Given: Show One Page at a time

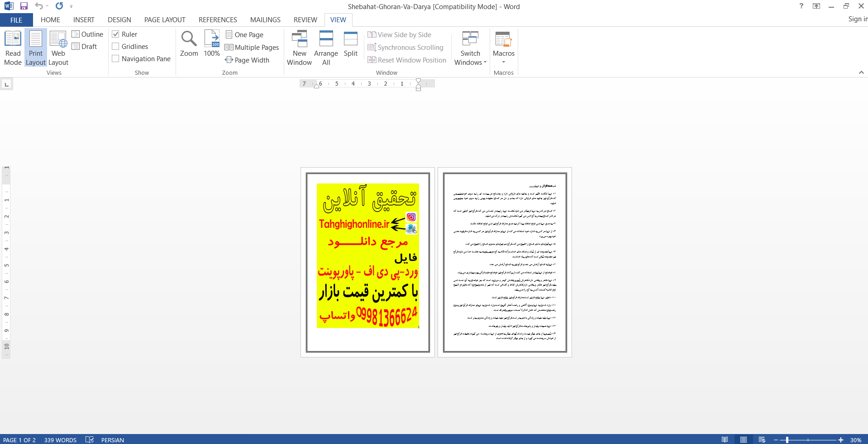Looking at the screenshot, I should [x=244, y=35].
